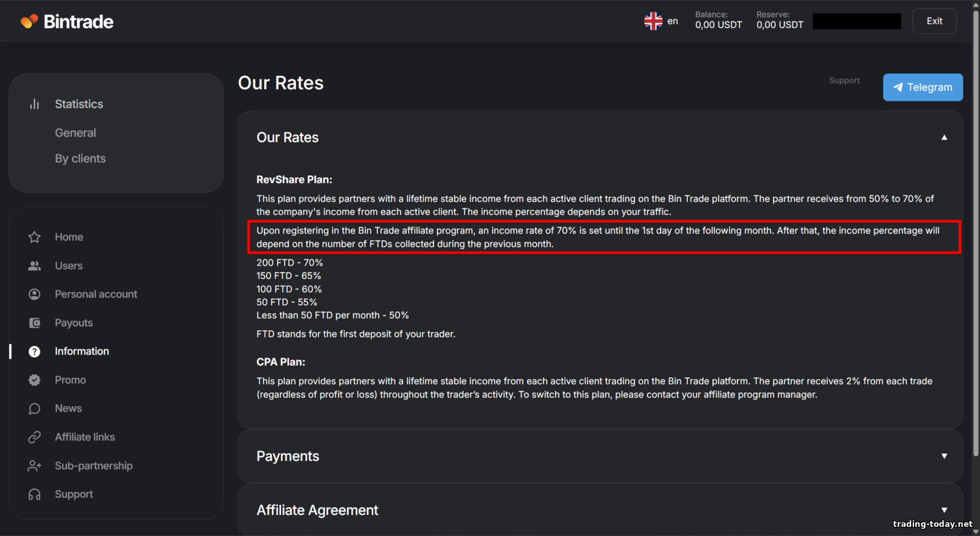980x536 pixels.
Task: Click the Exit button
Action: (934, 21)
